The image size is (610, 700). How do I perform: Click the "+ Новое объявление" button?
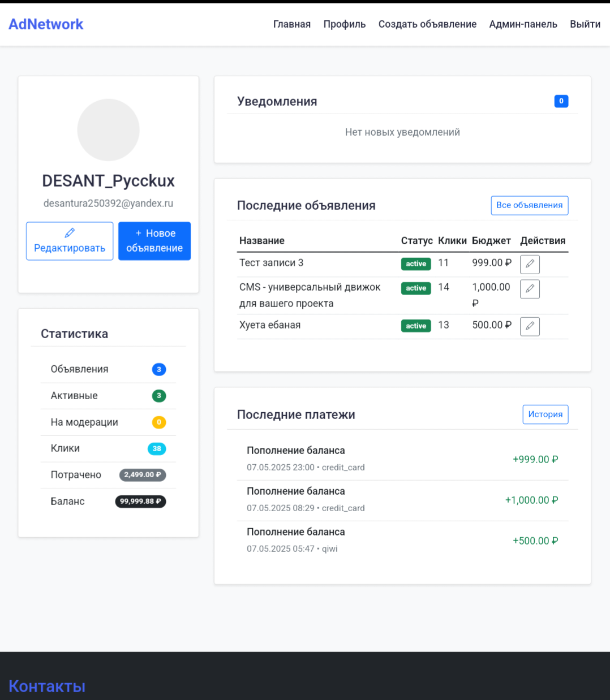154,241
